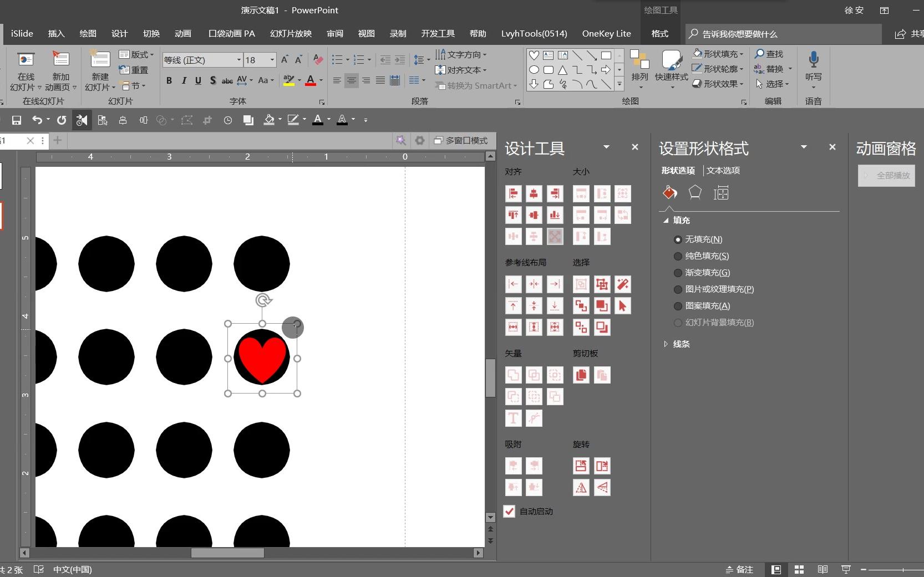Open font color red A swatch

pos(311,80)
